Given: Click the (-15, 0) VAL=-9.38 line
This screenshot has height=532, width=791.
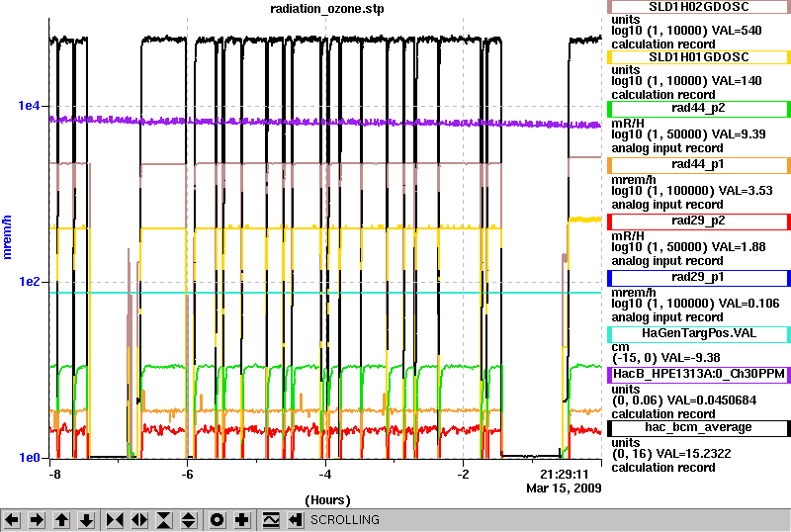Looking at the screenshot, I should 665,358.
